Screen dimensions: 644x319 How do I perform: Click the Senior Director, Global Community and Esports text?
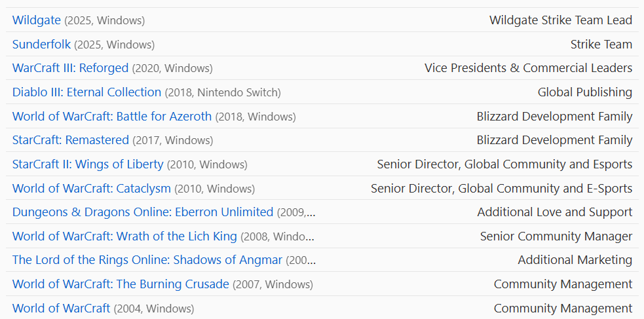504,164
